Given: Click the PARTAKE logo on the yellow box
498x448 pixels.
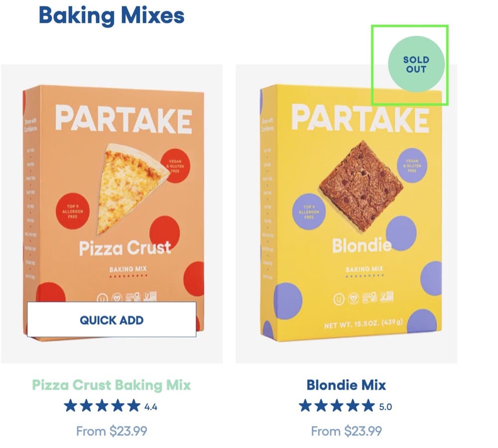Looking at the screenshot, I should tap(361, 118).
